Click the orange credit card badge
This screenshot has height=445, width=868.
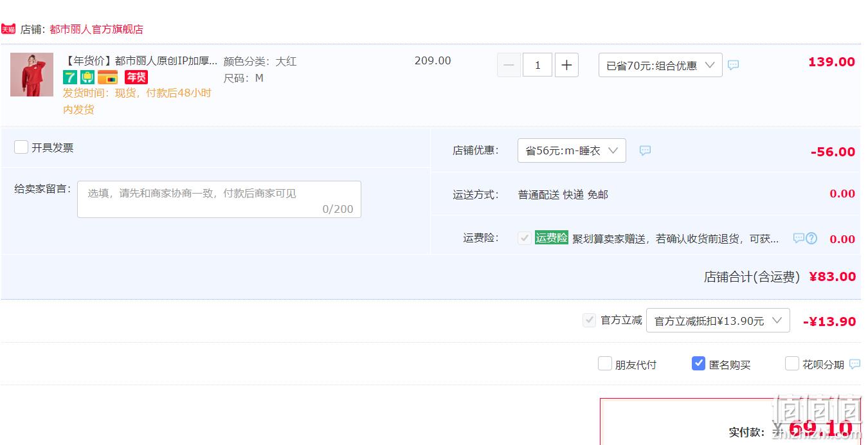(107, 77)
